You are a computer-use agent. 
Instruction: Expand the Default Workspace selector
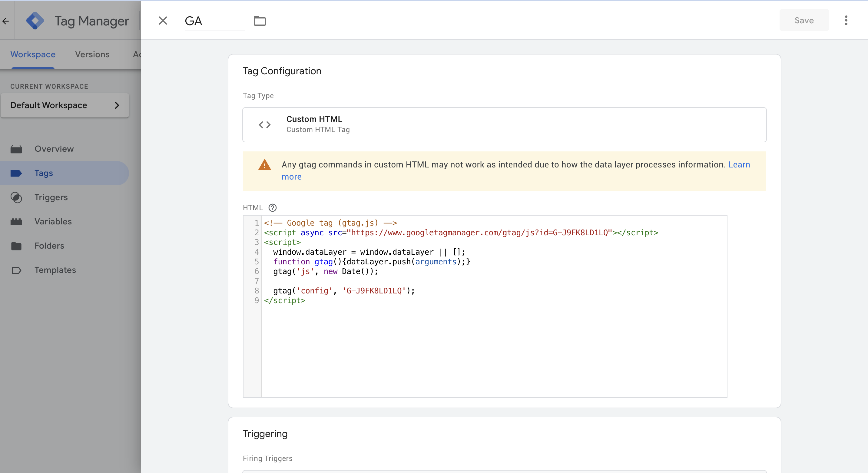point(65,105)
